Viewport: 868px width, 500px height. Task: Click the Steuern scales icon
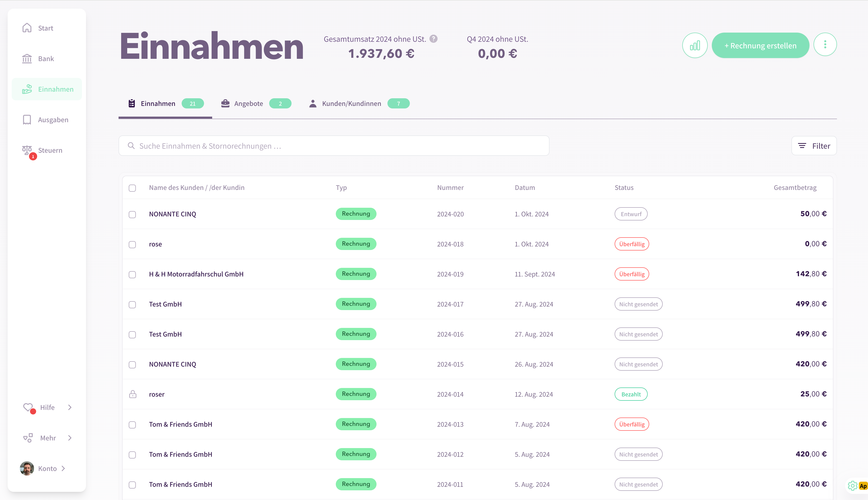click(x=27, y=150)
